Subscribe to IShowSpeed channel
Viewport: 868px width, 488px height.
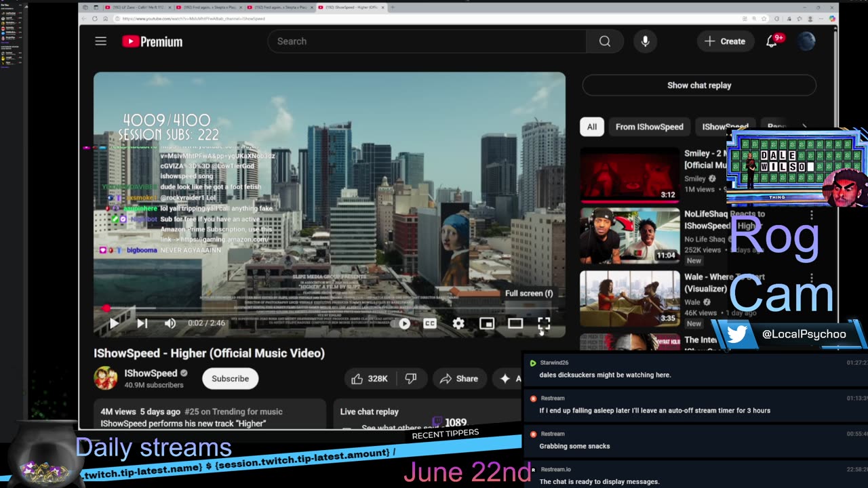click(230, 379)
